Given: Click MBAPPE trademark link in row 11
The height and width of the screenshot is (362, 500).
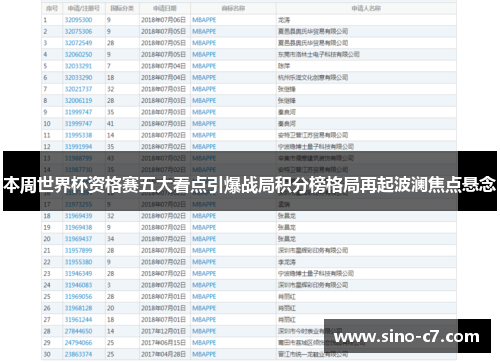Looking at the screenshot, I should tap(204, 135).
